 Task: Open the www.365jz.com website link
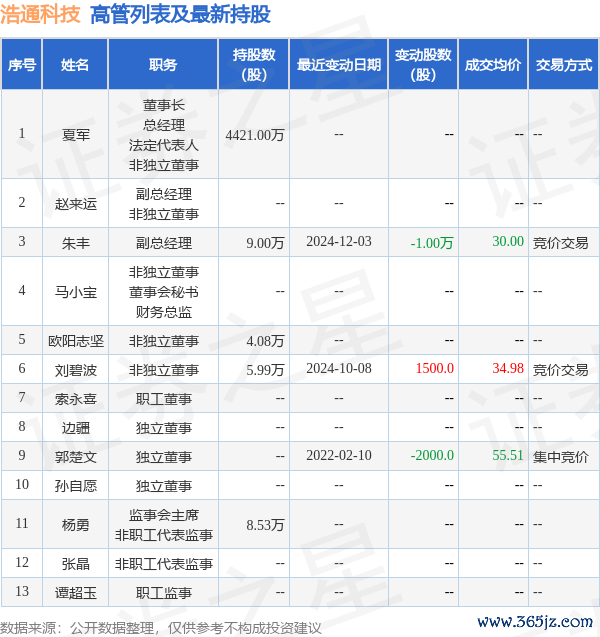(535, 621)
